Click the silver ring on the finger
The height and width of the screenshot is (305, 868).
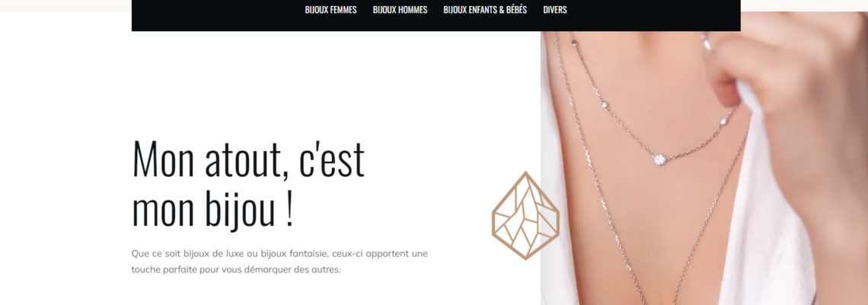tap(707, 43)
